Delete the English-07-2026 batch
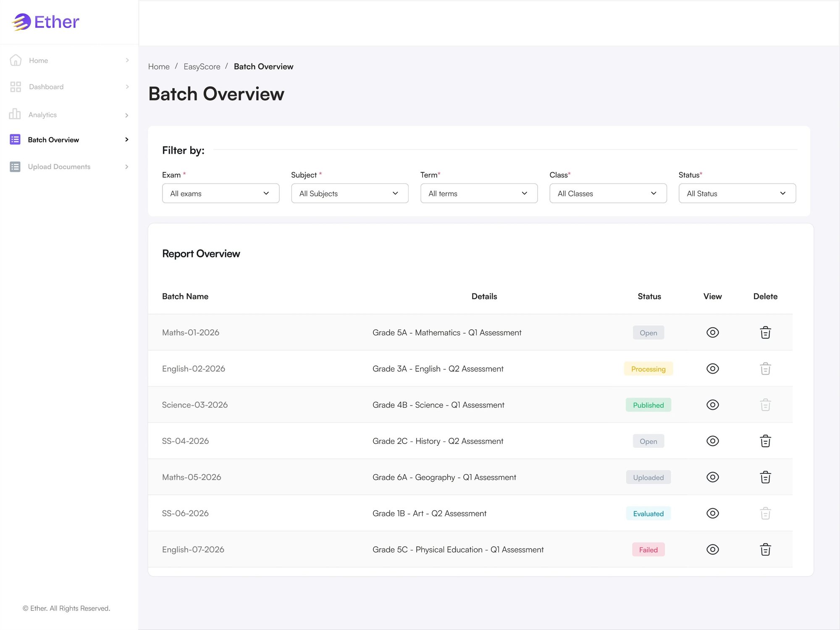Screen dimensions: 840x630 765,549
